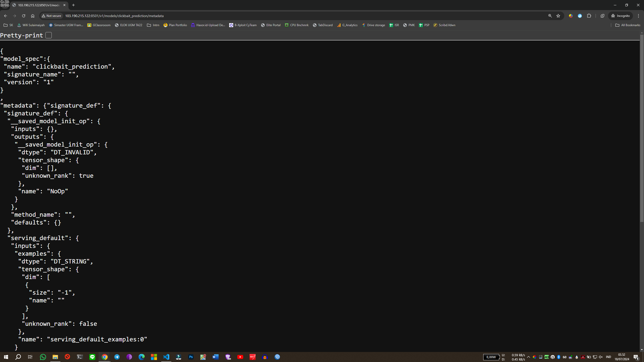Open the zoom magnifier icon in address bar

point(550,16)
